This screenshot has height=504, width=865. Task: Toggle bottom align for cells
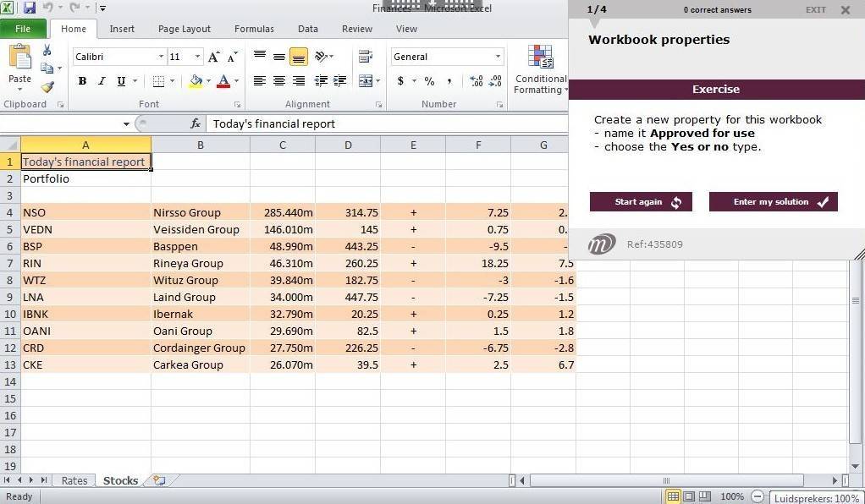(298, 57)
